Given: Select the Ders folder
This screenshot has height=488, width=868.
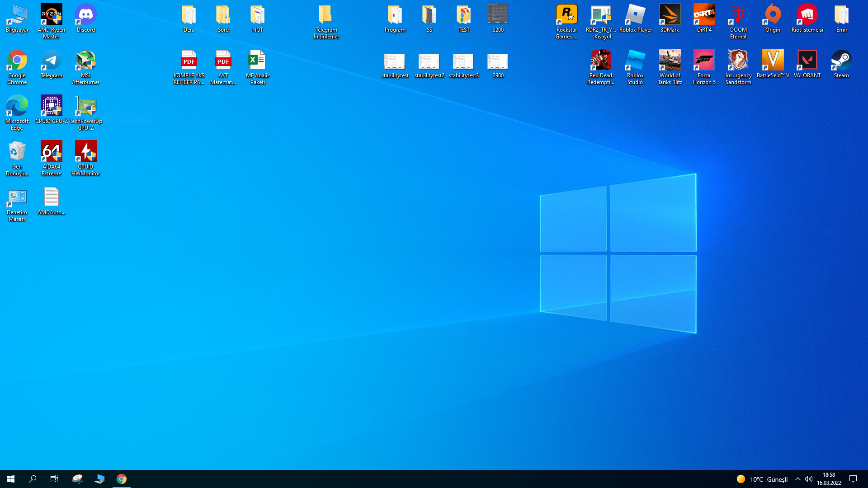Looking at the screenshot, I should [189, 19].
